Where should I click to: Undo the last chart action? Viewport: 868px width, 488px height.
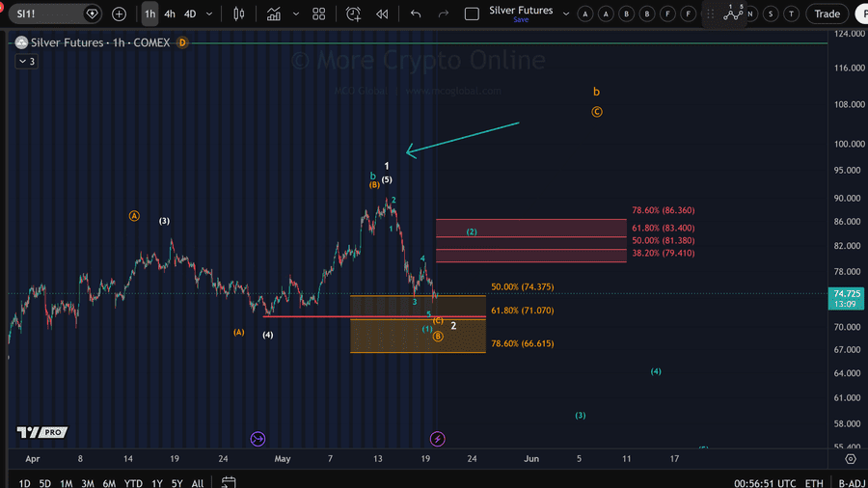point(416,14)
